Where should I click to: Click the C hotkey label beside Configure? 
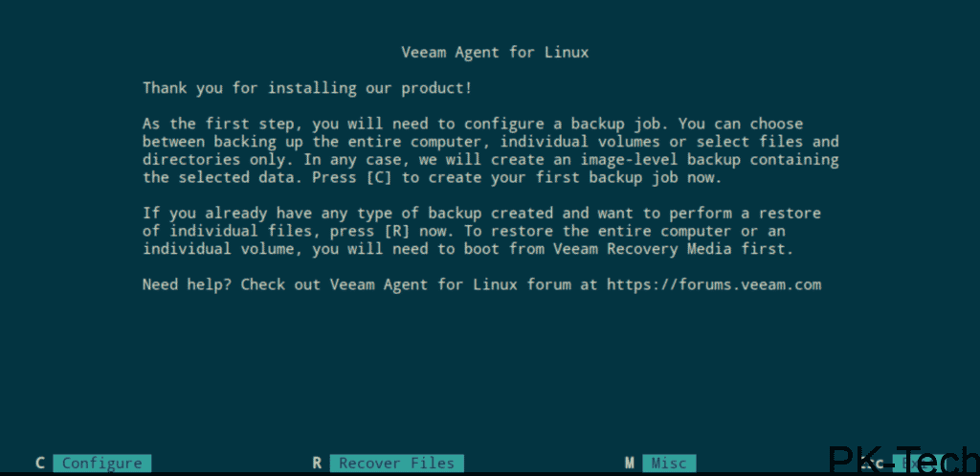[x=40, y=464]
